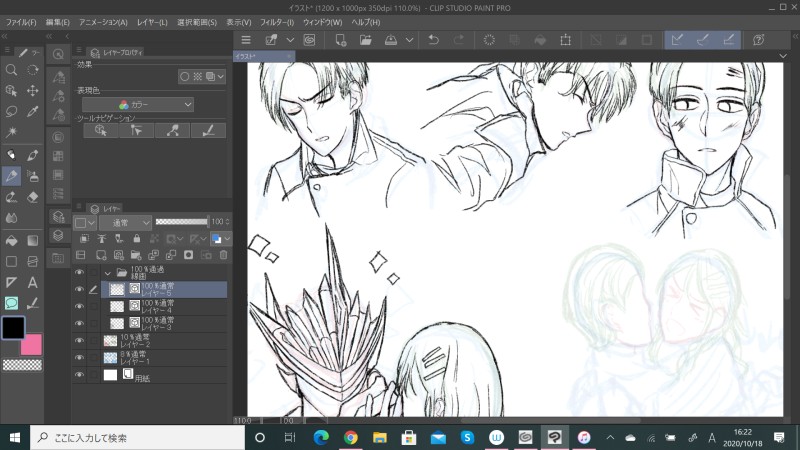This screenshot has height=450, width=800.
Task: Click Scale/Rotate transform icon in command bar
Action: [565, 40]
